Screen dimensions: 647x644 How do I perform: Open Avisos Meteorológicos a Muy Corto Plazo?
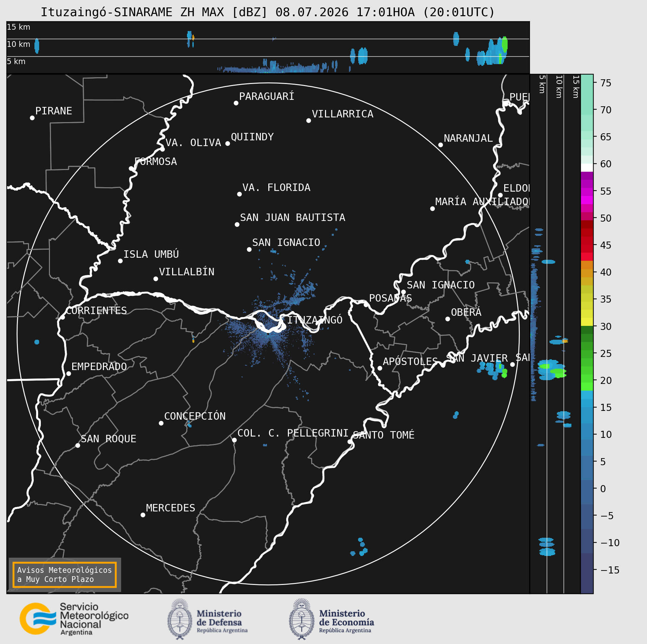click(64, 575)
